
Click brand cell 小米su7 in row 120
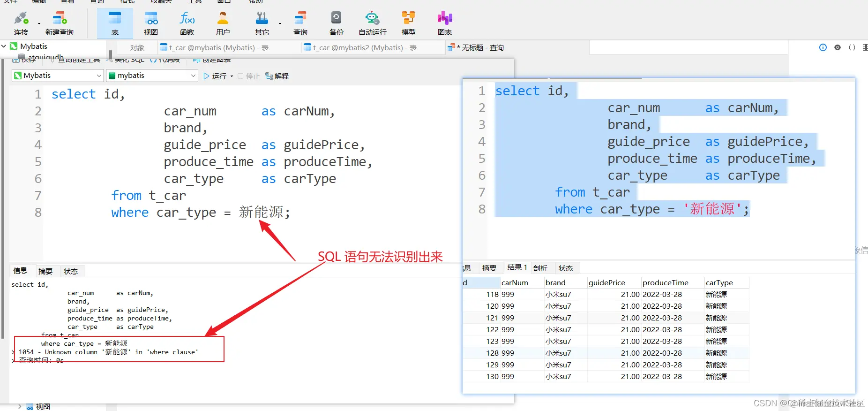click(x=565, y=306)
